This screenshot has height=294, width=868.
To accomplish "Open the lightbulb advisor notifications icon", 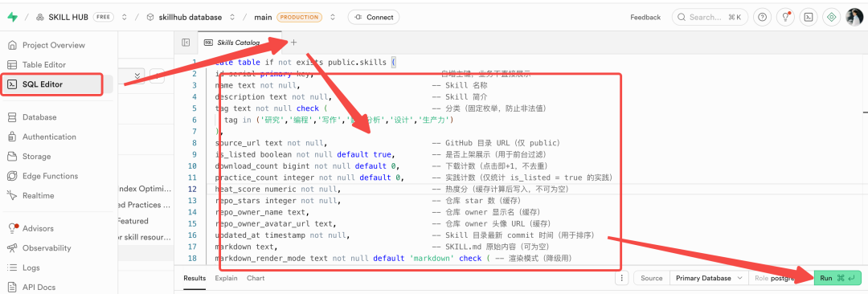I will click(x=785, y=17).
